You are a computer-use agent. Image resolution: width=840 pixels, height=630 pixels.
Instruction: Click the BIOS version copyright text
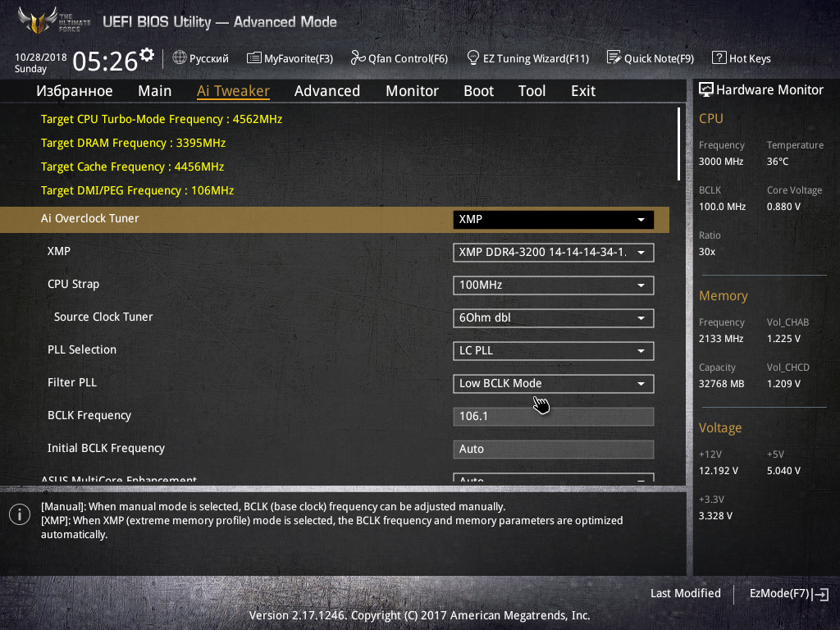pos(419,615)
